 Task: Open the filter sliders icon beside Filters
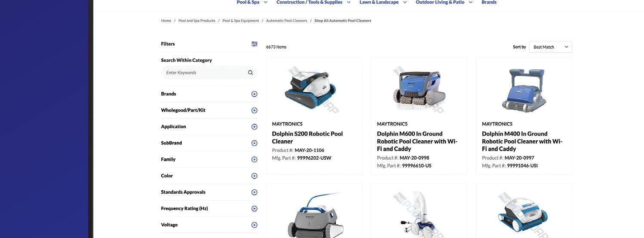(255, 44)
